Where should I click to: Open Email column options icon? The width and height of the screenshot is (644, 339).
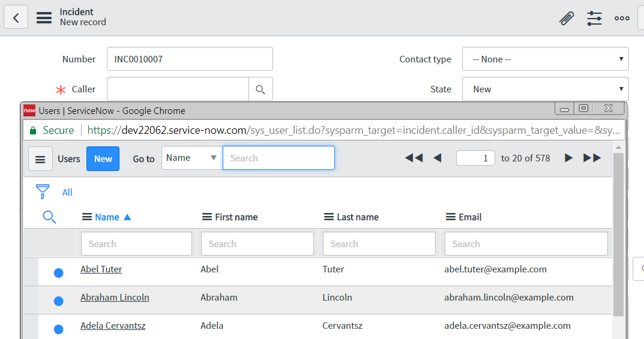[451, 217]
